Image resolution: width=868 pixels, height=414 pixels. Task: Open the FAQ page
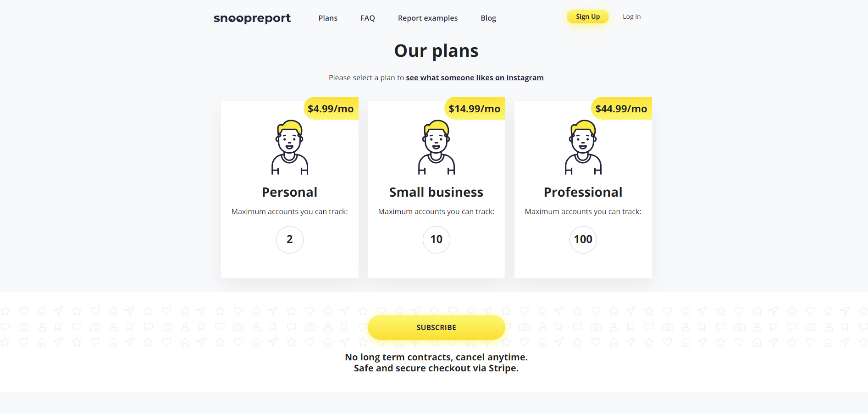(x=367, y=18)
